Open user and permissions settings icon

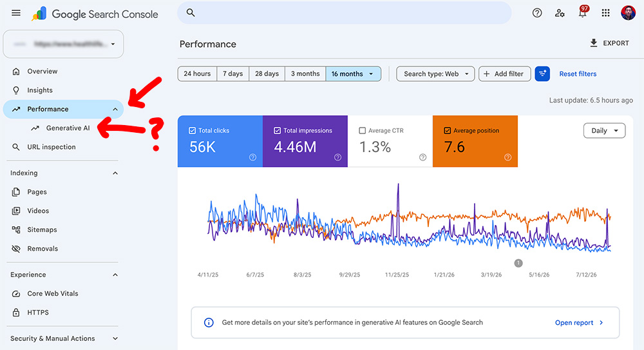560,13
